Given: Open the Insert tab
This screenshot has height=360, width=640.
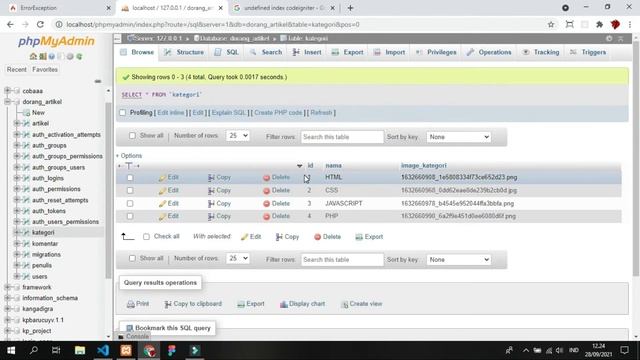Looking at the screenshot, I should point(307,52).
